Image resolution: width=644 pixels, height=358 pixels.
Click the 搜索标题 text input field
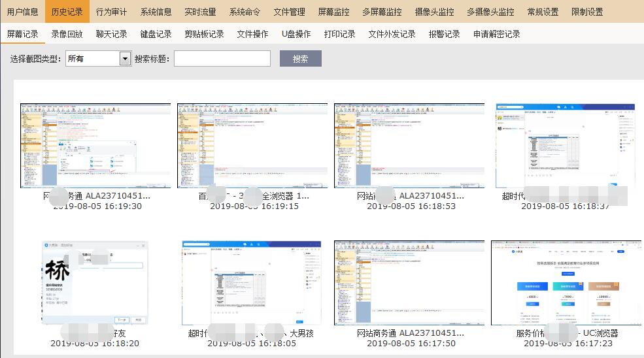click(x=222, y=59)
